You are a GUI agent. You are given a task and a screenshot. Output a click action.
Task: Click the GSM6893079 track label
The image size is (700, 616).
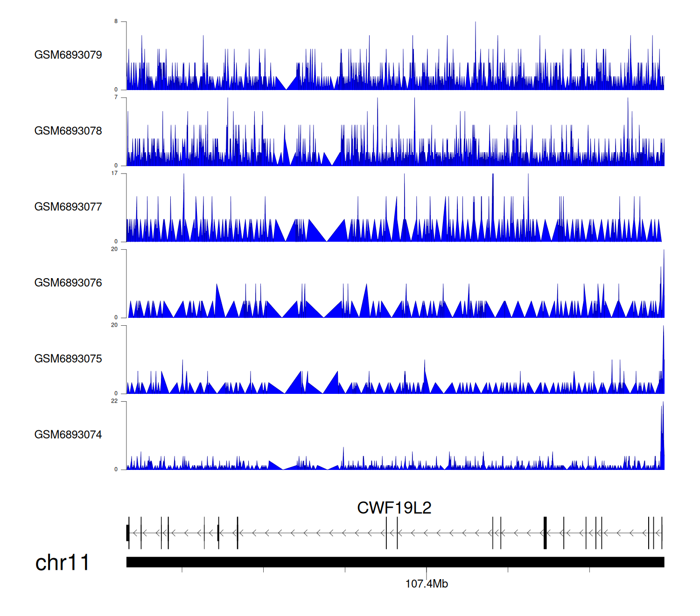pos(68,55)
